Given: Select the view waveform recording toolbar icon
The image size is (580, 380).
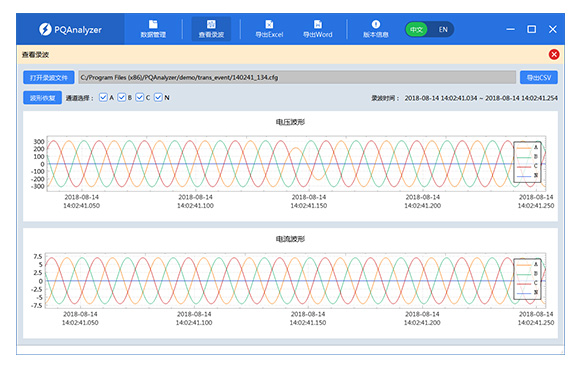Looking at the screenshot, I should click(211, 24).
